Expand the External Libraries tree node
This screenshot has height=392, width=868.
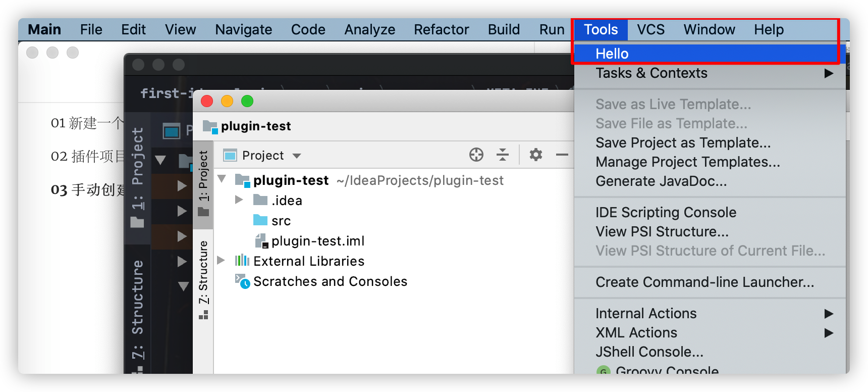(x=221, y=261)
